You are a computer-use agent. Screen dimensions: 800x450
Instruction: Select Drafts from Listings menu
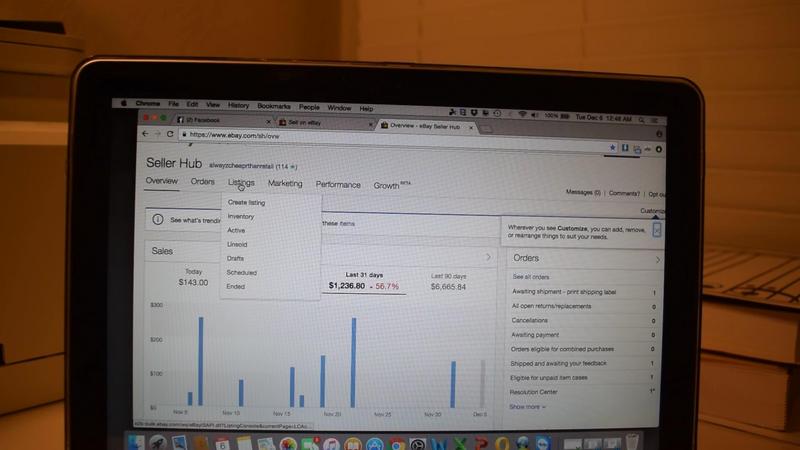click(235, 259)
